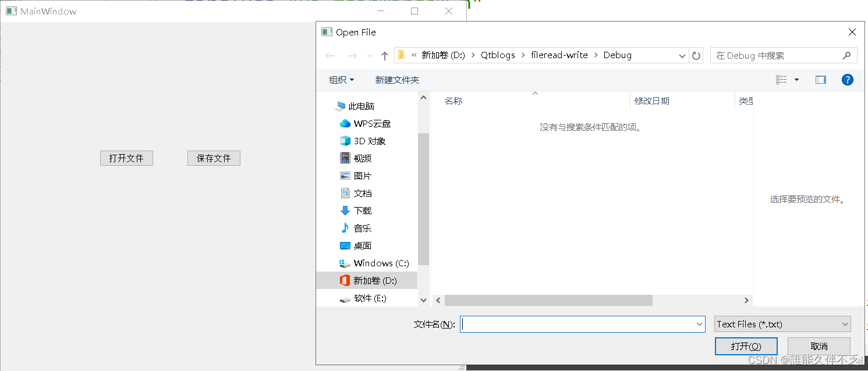Open the Help icon in the dialog
The width and height of the screenshot is (868, 371).
(847, 80)
